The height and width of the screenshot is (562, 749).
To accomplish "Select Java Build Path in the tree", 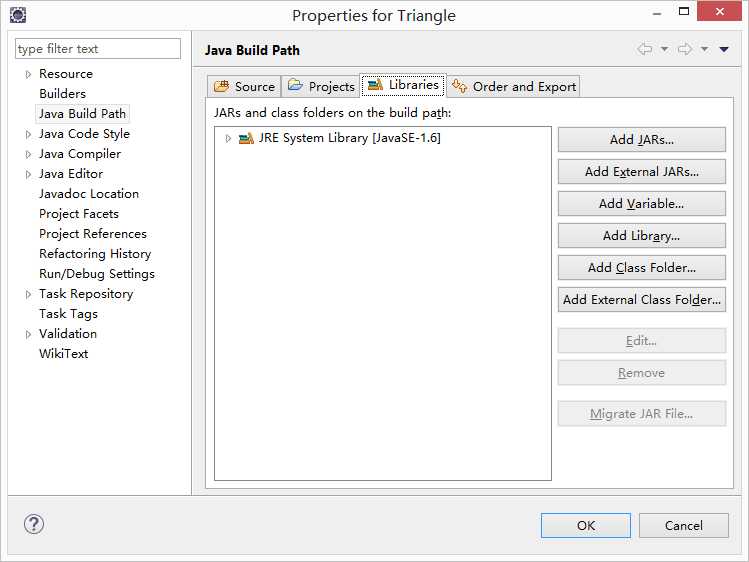I will [82, 114].
